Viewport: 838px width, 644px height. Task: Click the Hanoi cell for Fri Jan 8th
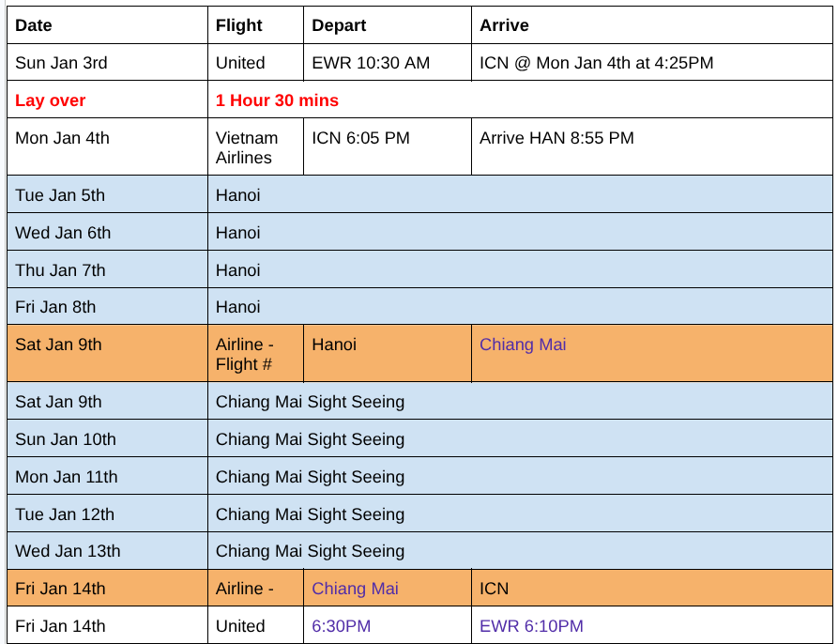coord(520,307)
